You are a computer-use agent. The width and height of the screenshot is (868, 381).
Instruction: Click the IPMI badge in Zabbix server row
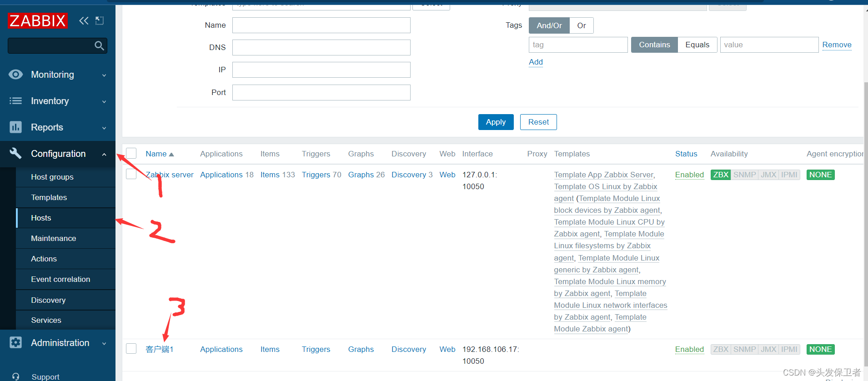click(x=789, y=175)
